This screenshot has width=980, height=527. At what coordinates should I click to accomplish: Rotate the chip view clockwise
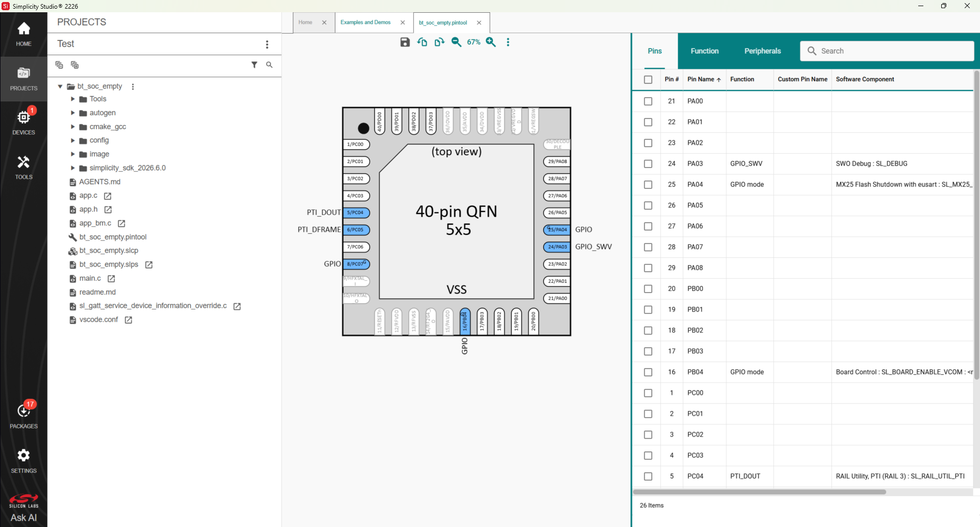(x=439, y=42)
